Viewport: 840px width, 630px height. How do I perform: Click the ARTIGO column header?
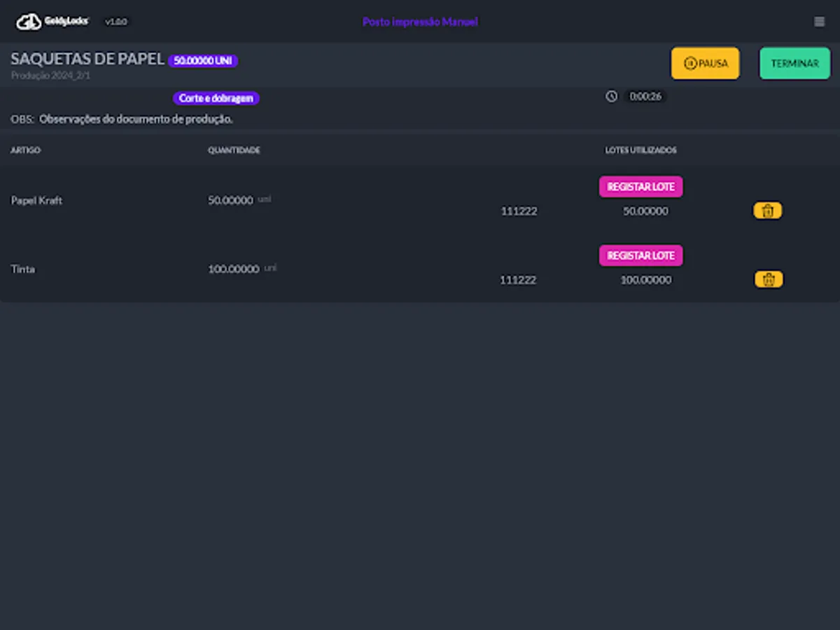pos(26,150)
